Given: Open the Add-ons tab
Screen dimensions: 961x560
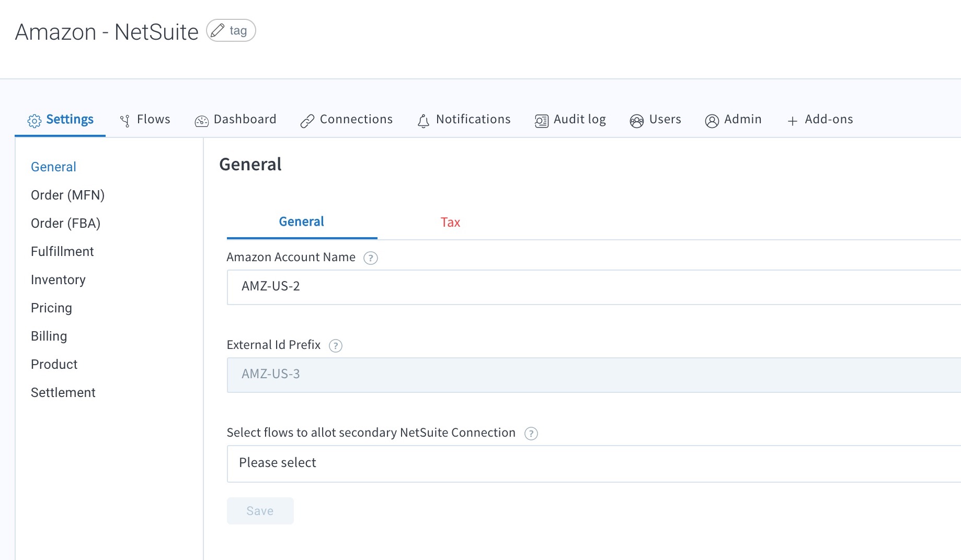Looking at the screenshot, I should tap(820, 120).
